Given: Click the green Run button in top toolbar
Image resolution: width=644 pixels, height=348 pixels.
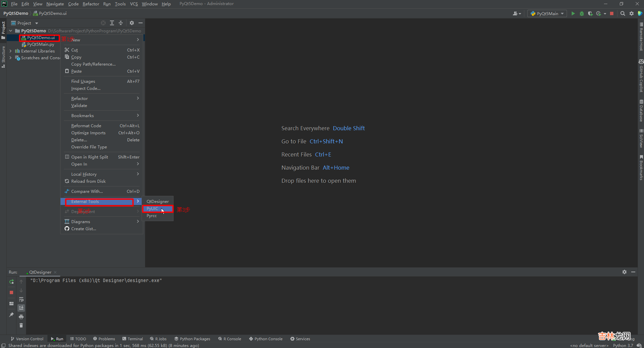Looking at the screenshot, I should tap(573, 13).
